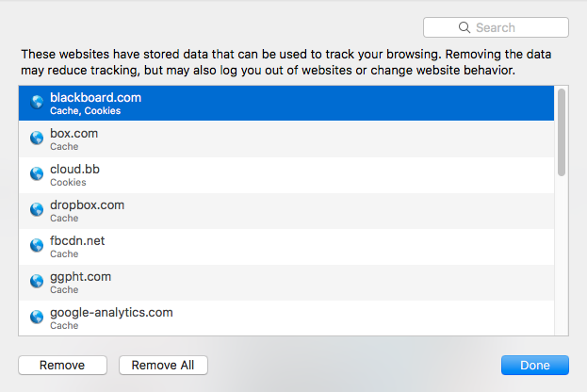Screen dimensions: 587x392
Task: Click the globe icon beside ggpht.com
Action: 37,282
